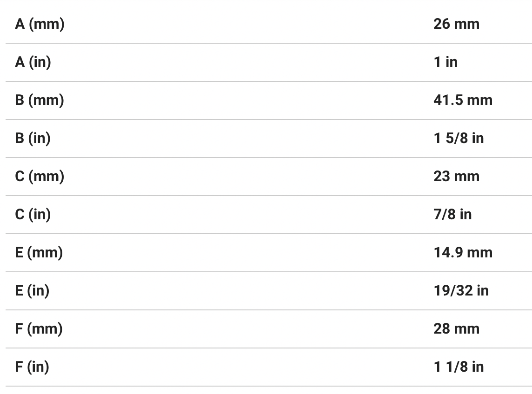This screenshot has width=532, height=394.
Task: Select the "7/8 in" value
Action: coord(452,215)
